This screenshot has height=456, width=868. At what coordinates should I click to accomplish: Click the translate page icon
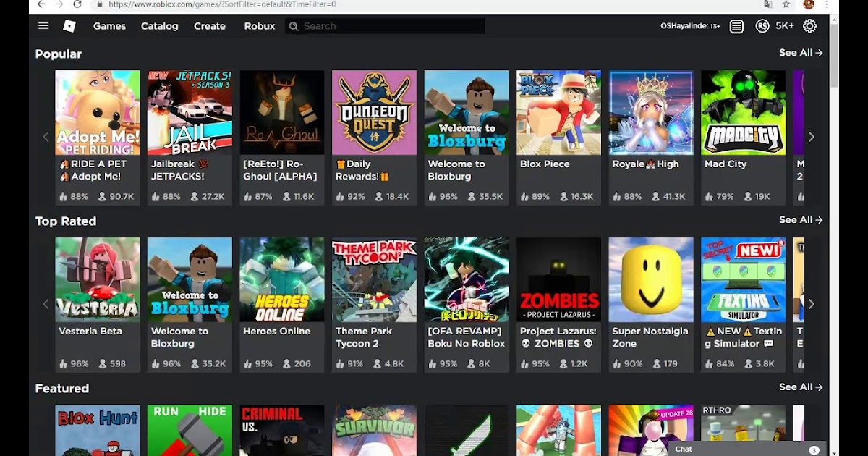[767, 4]
